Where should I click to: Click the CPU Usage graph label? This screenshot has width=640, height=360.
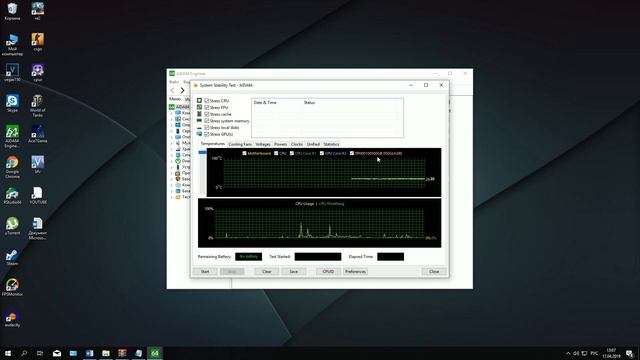[x=304, y=204]
